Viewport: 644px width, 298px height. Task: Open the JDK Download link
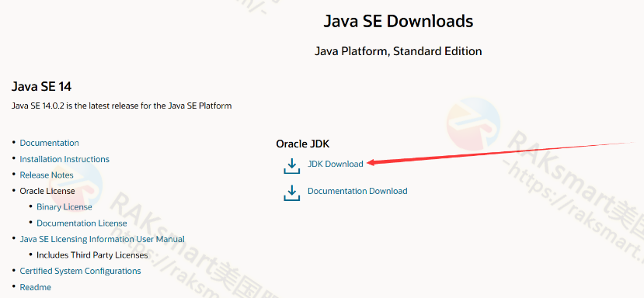tap(336, 164)
